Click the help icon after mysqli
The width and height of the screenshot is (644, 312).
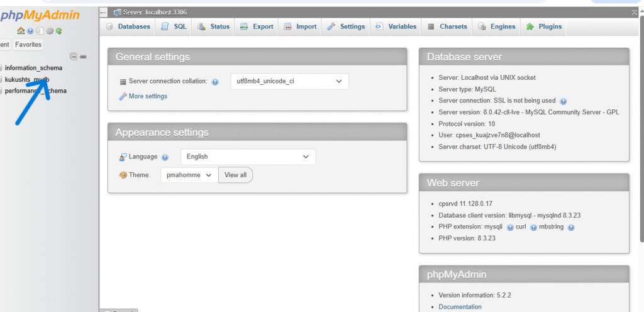click(510, 227)
